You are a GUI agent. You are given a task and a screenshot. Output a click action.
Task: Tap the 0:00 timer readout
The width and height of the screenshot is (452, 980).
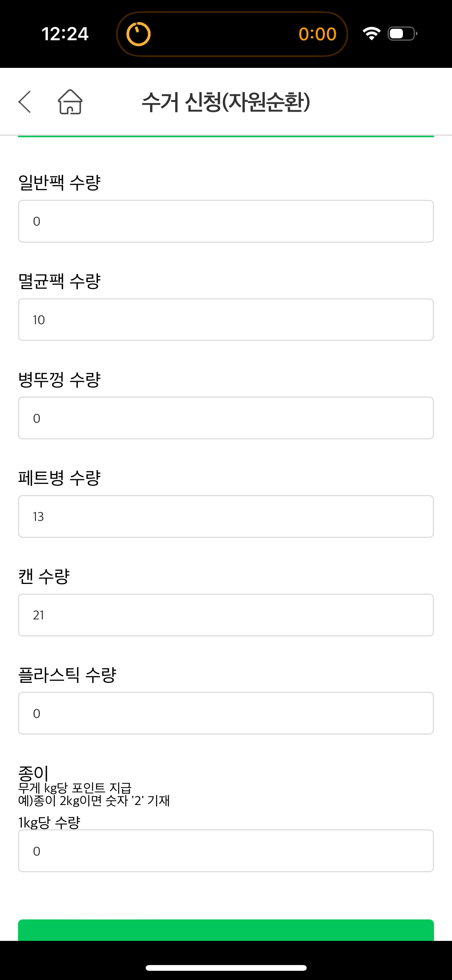click(x=317, y=34)
